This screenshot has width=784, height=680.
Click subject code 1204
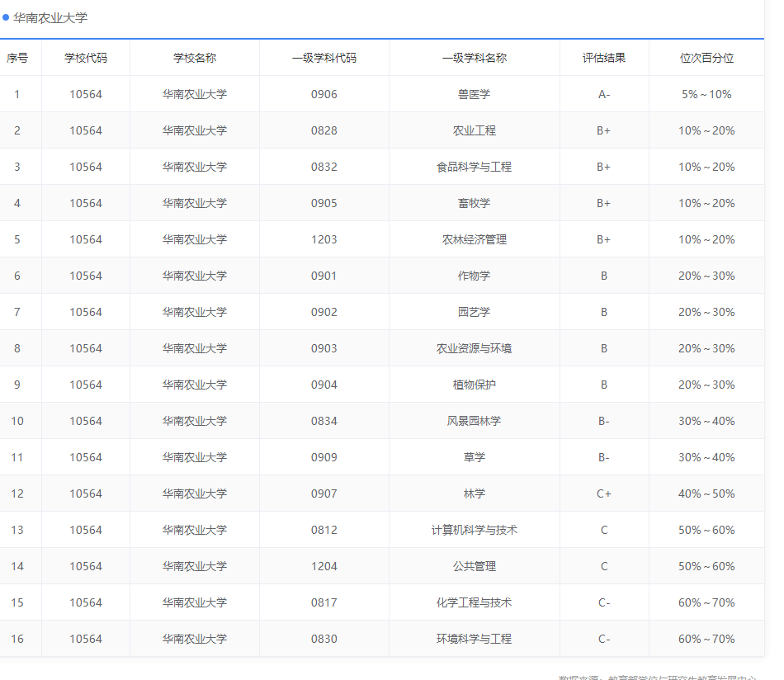pyautogui.click(x=324, y=566)
